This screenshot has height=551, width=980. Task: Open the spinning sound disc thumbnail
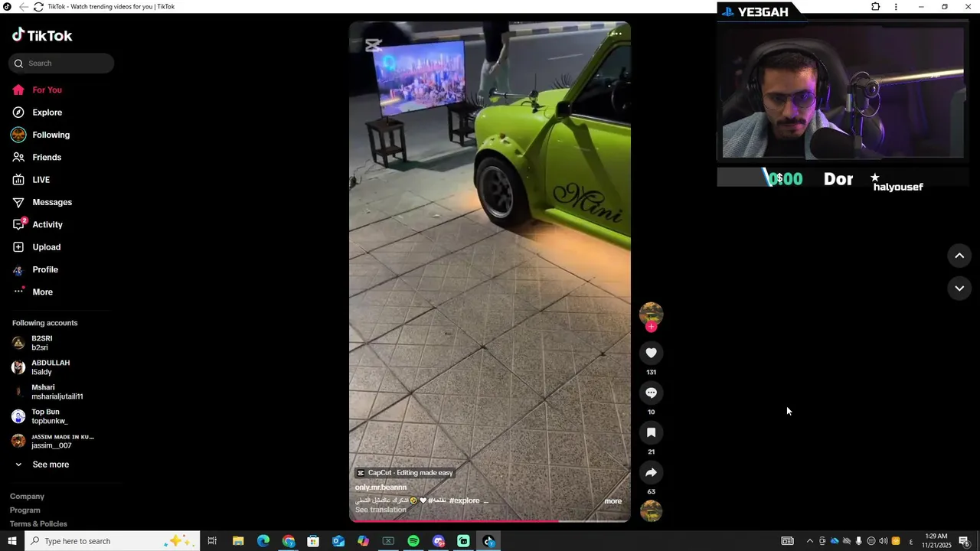click(651, 510)
